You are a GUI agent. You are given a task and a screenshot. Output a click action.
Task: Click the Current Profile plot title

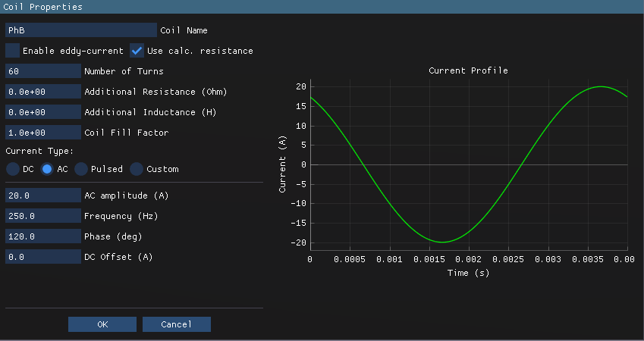pyautogui.click(x=468, y=70)
